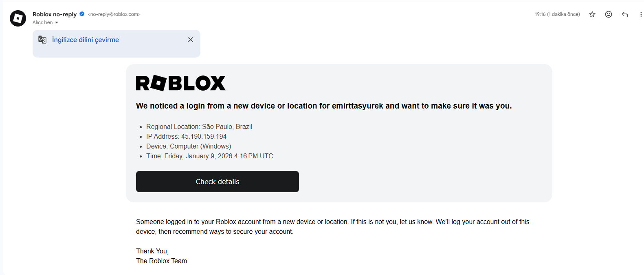
Task: Click the blue verified sender badge
Action: [82, 14]
